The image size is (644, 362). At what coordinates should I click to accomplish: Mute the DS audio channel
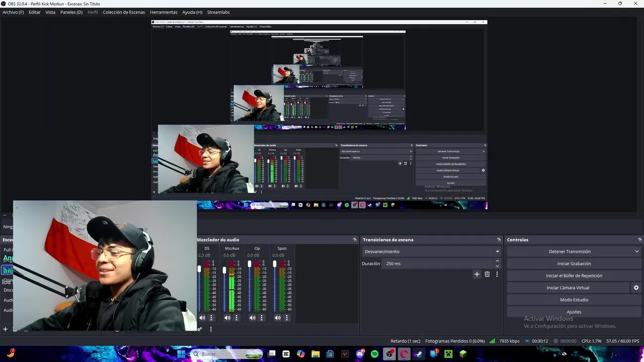tap(202, 318)
